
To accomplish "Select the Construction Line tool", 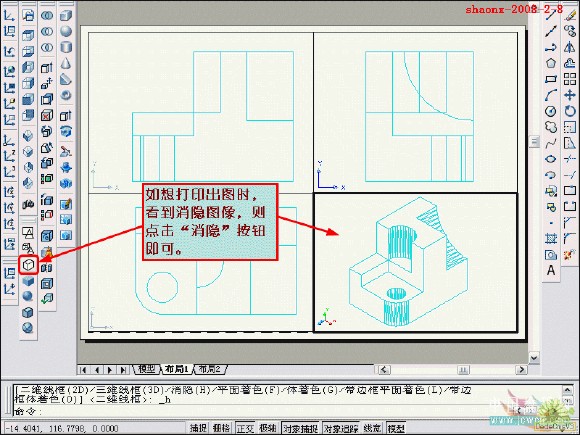I will (551, 31).
